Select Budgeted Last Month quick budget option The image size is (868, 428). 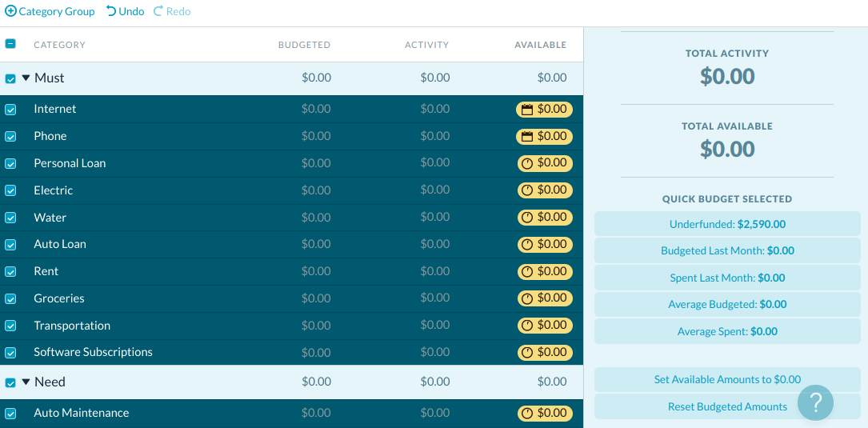tap(727, 251)
